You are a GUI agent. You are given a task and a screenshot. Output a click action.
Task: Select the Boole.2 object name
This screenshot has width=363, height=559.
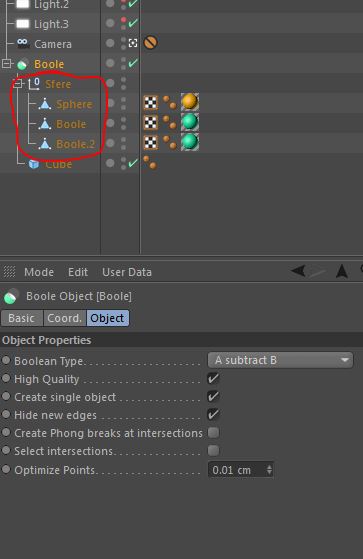pos(76,144)
